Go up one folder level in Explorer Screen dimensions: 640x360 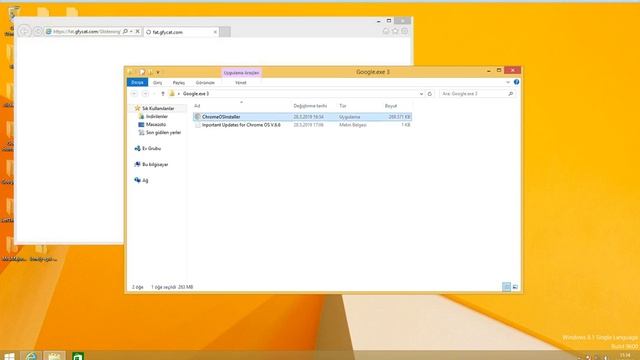tap(162, 94)
